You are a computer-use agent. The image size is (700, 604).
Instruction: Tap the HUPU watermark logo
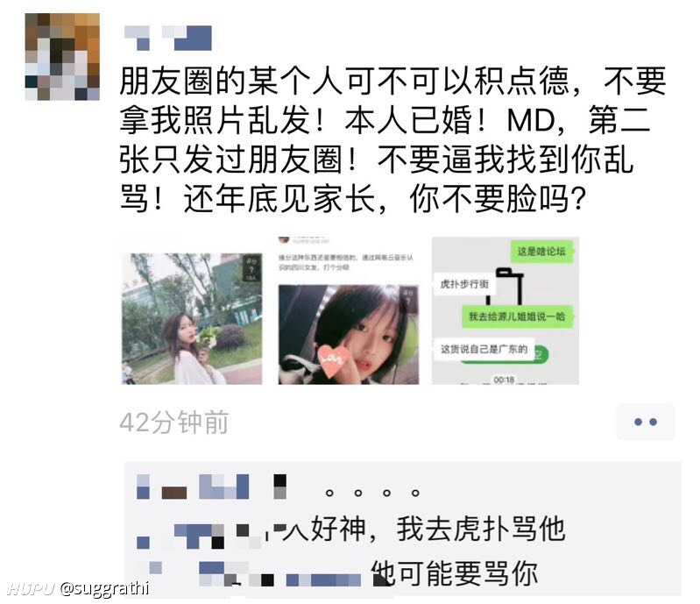(x=31, y=588)
